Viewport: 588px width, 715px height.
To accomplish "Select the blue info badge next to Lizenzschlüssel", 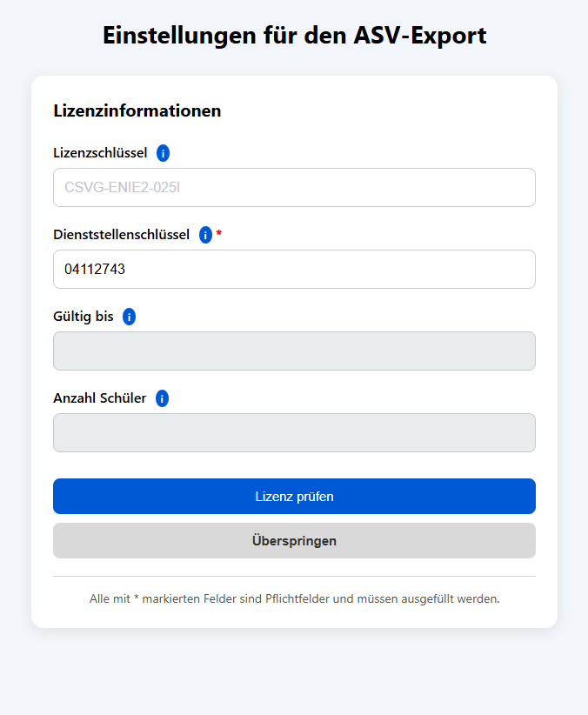I will coord(163,152).
